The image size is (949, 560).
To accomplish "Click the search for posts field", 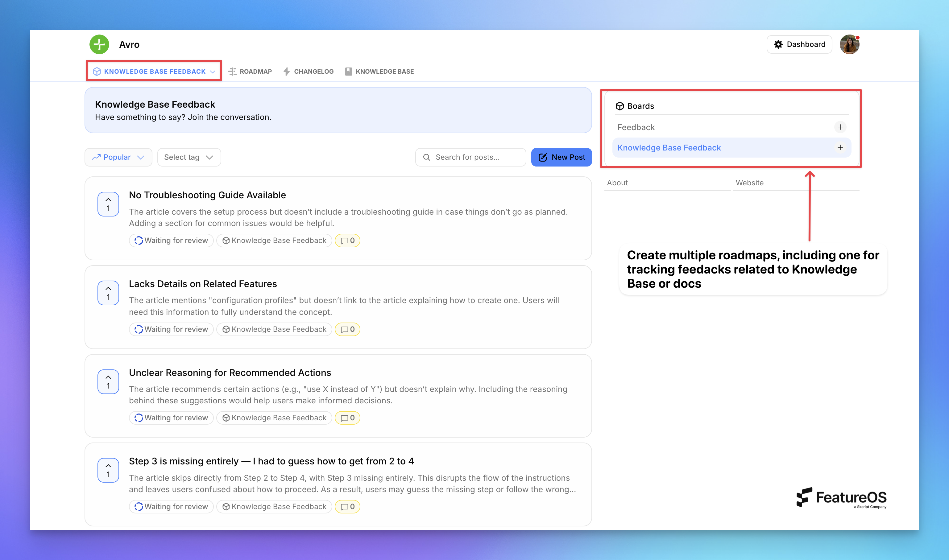I will [x=470, y=157].
